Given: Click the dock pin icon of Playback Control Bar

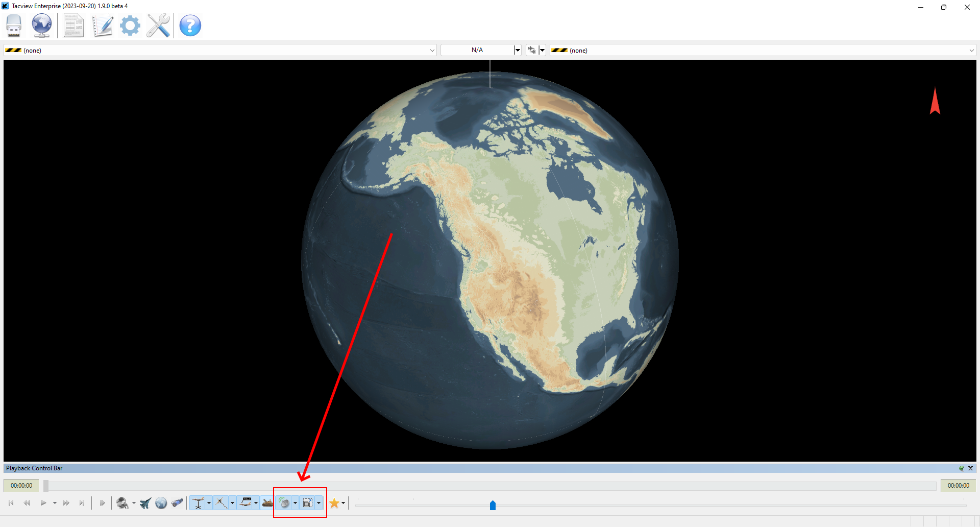Looking at the screenshot, I should pyautogui.click(x=961, y=468).
